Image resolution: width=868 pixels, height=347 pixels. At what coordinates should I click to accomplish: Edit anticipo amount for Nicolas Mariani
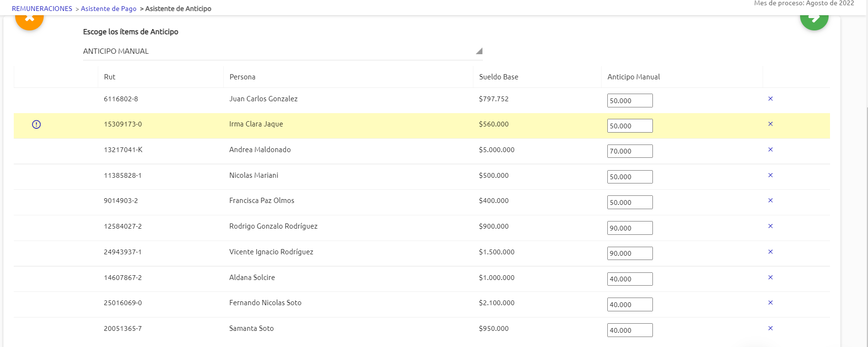tap(630, 177)
